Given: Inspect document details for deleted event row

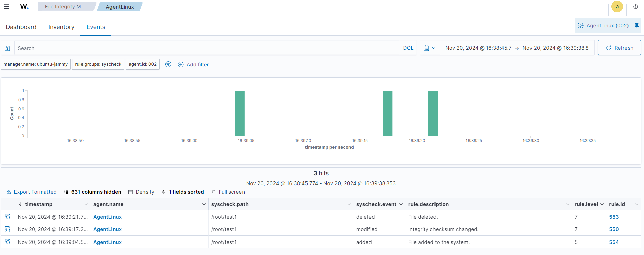Looking at the screenshot, I should [8, 217].
